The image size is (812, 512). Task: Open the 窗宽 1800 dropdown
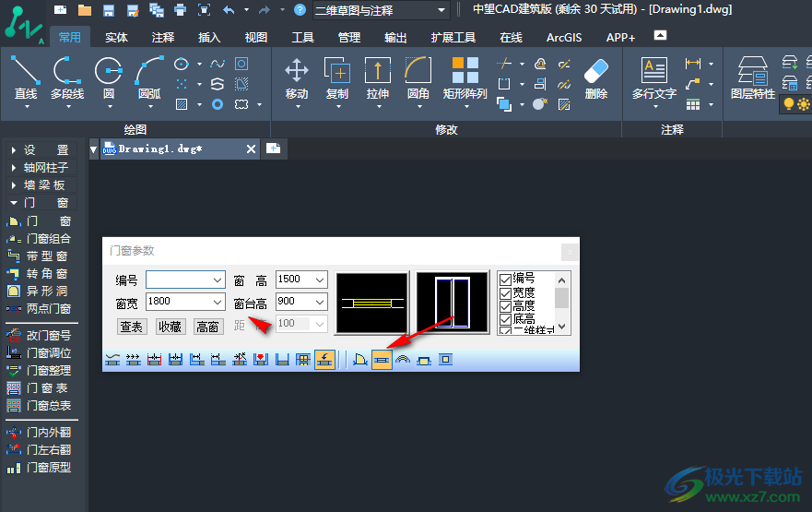(218, 302)
